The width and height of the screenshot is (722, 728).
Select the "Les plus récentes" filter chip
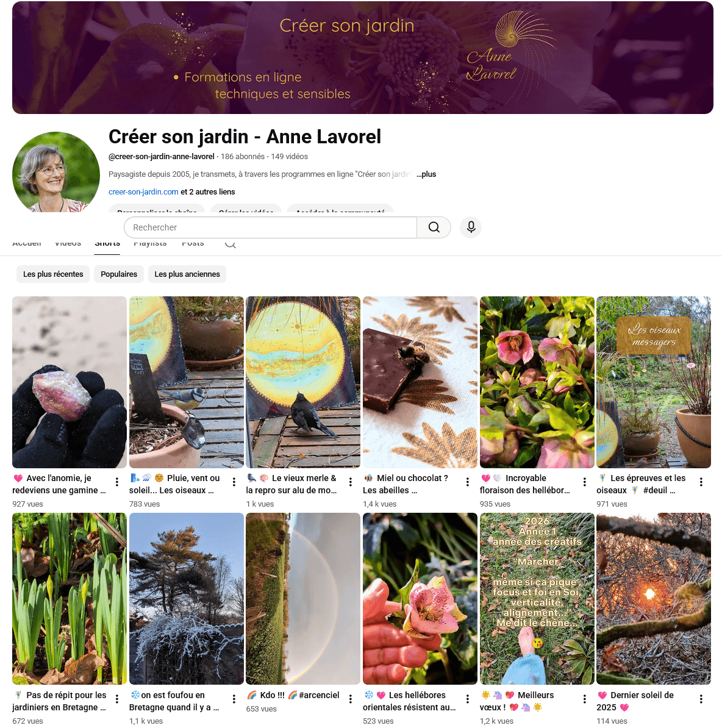[x=53, y=274]
